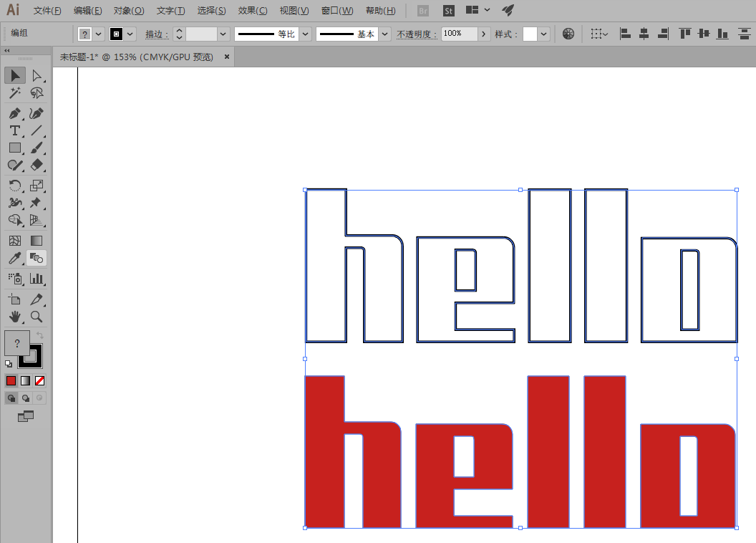Viewport: 756px width, 543px height.
Task: Open the 文件(F) menu
Action: (47, 11)
